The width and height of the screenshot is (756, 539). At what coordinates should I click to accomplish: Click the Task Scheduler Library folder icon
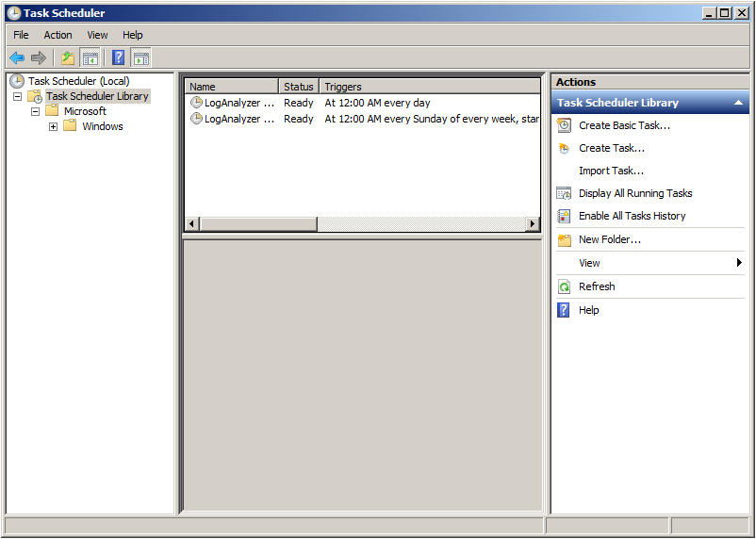point(35,96)
